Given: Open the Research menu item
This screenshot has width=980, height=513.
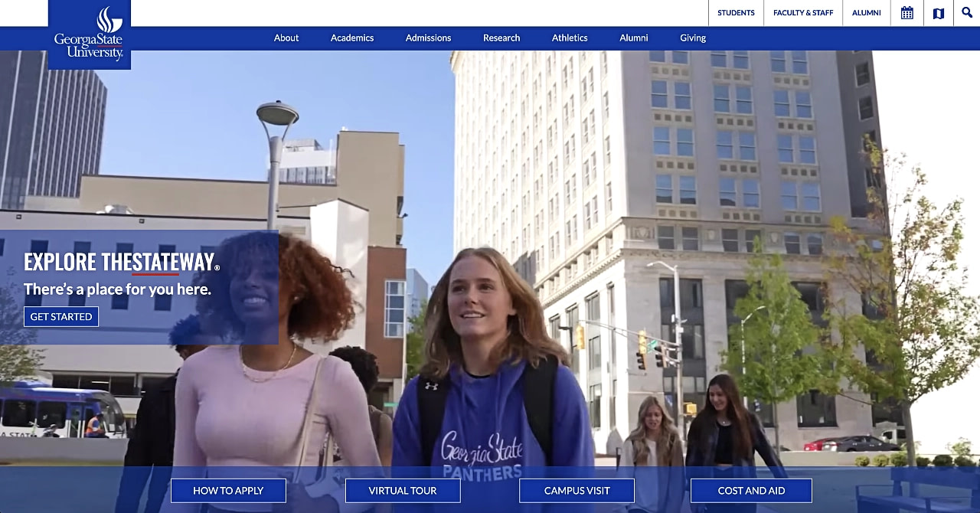Looking at the screenshot, I should coord(501,38).
